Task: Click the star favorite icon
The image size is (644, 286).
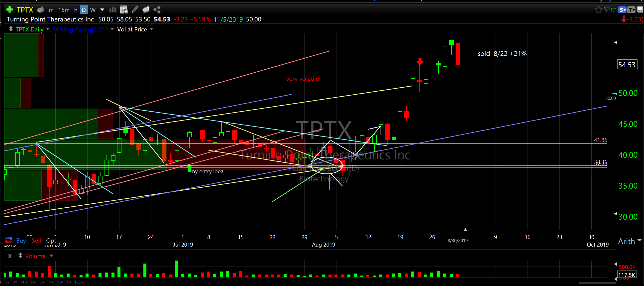Action: (x=598, y=10)
